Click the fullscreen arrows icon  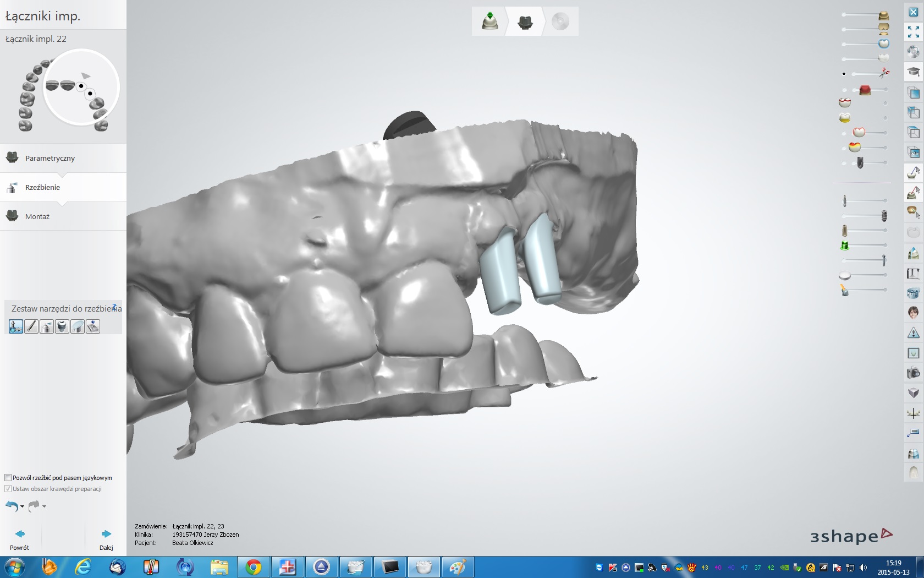(913, 32)
